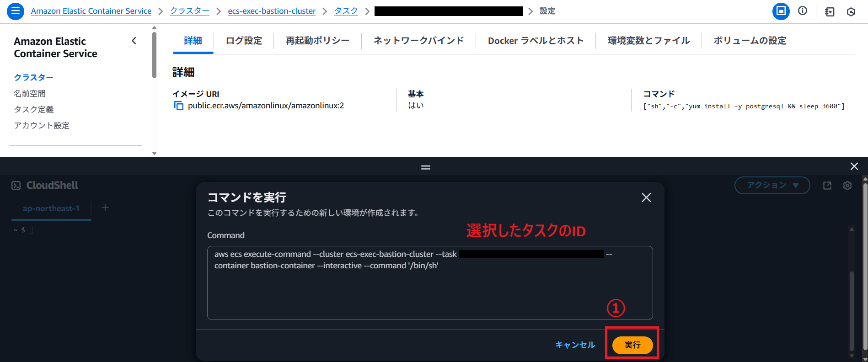Open CloudShell in new browser tab icon
Screen dimensions: 868x362
(827, 186)
